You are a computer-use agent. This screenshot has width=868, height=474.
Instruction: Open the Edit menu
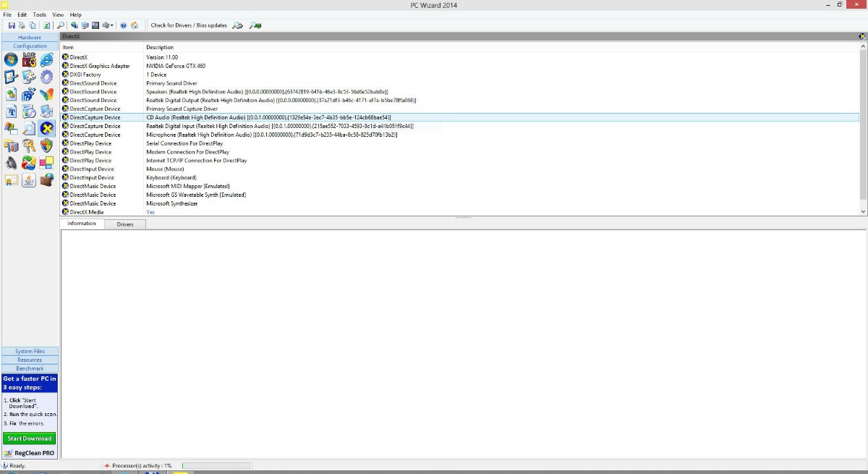tap(22, 14)
